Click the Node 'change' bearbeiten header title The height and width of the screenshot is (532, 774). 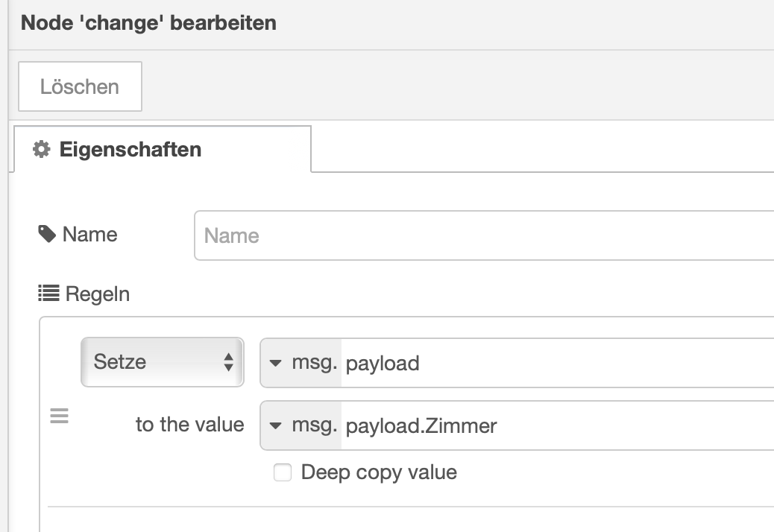148,23
